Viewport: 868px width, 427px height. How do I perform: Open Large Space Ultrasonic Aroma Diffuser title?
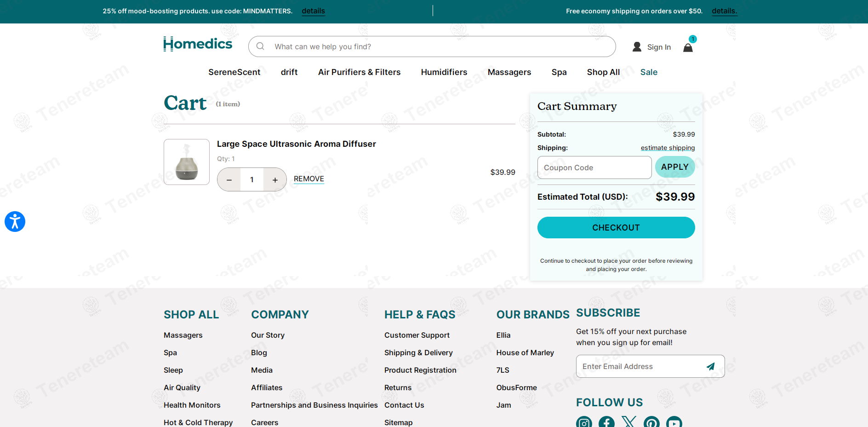tap(297, 144)
